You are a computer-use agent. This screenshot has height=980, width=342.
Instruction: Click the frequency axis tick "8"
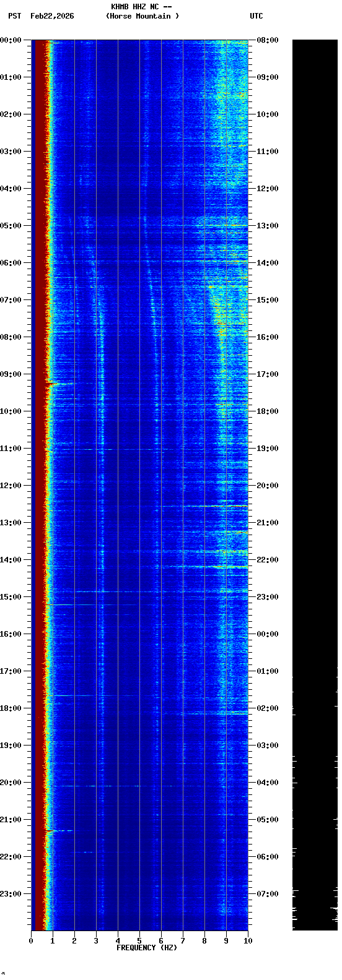tap(204, 941)
